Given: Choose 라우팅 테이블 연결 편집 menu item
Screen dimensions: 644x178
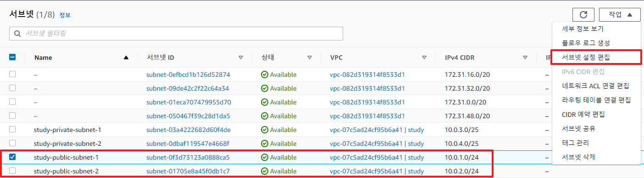Looking at the screenshot, I should click(x=596, y=100).
